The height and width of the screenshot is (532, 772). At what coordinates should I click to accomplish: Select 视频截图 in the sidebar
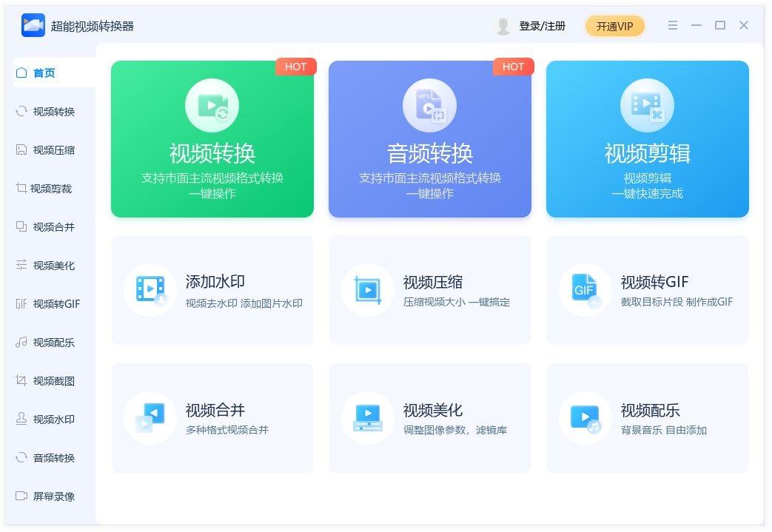(x=53, y=381)
